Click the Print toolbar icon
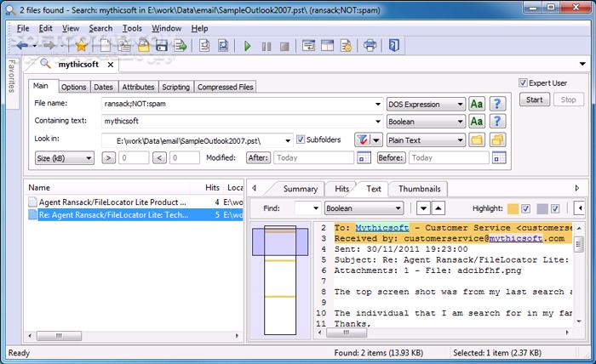 (x=370, y=46)
